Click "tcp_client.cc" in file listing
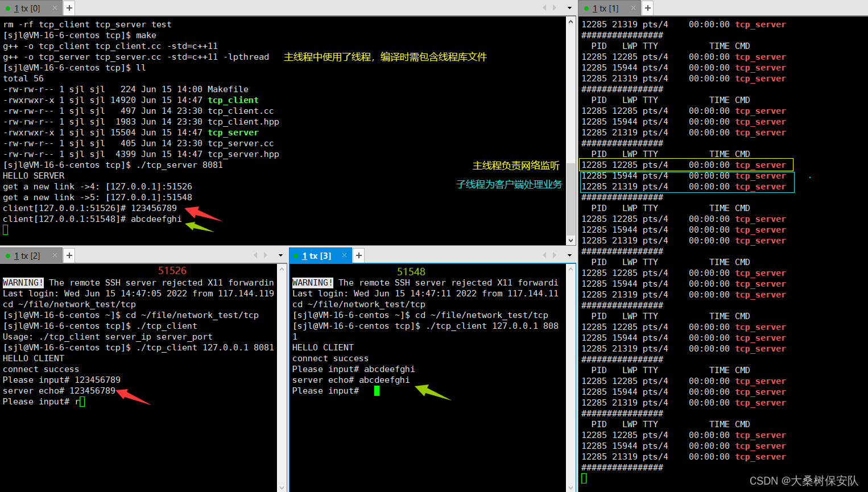This screenshot has width=868, height=492. click(x=241, y=111)
